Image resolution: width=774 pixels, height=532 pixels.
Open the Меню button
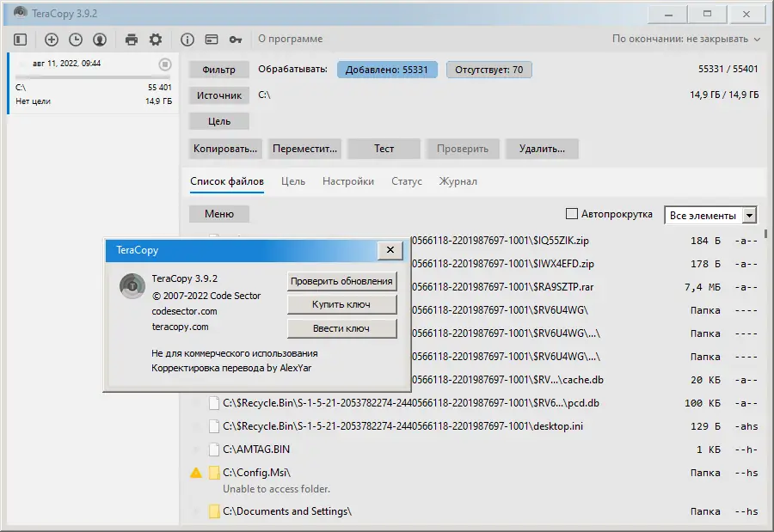click(x=219, y=214)
